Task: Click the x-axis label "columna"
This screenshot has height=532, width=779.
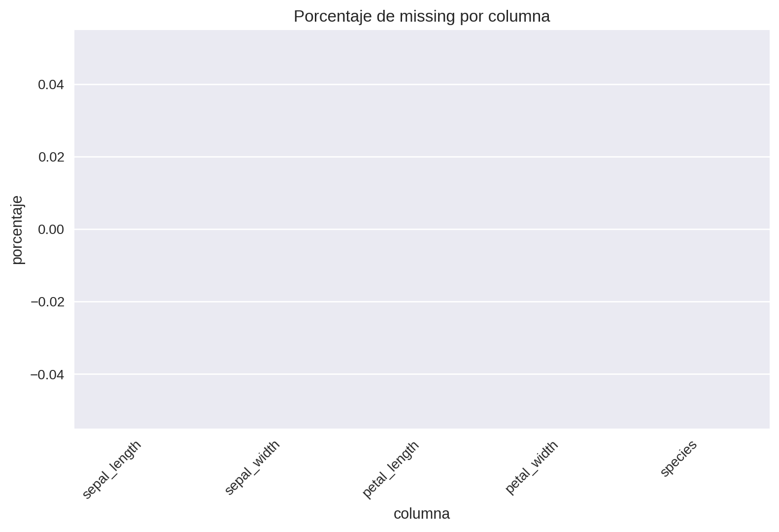Action: point(421,514)
